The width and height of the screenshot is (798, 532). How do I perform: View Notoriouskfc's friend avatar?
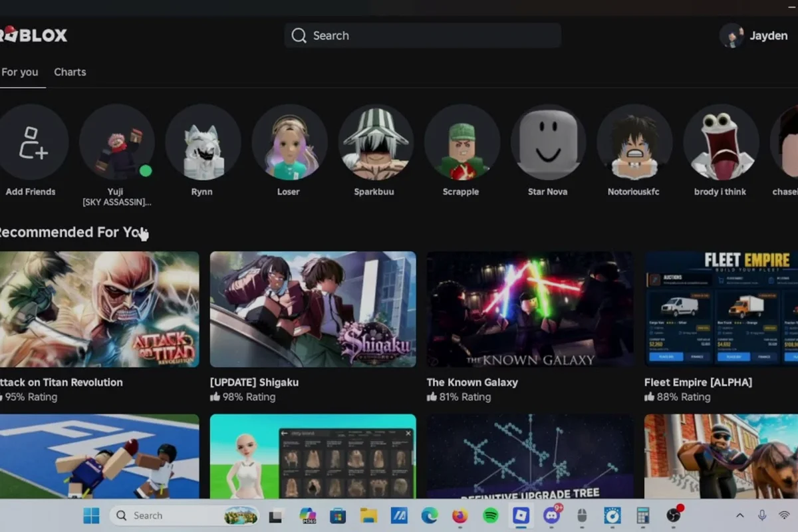pos(634,142)
